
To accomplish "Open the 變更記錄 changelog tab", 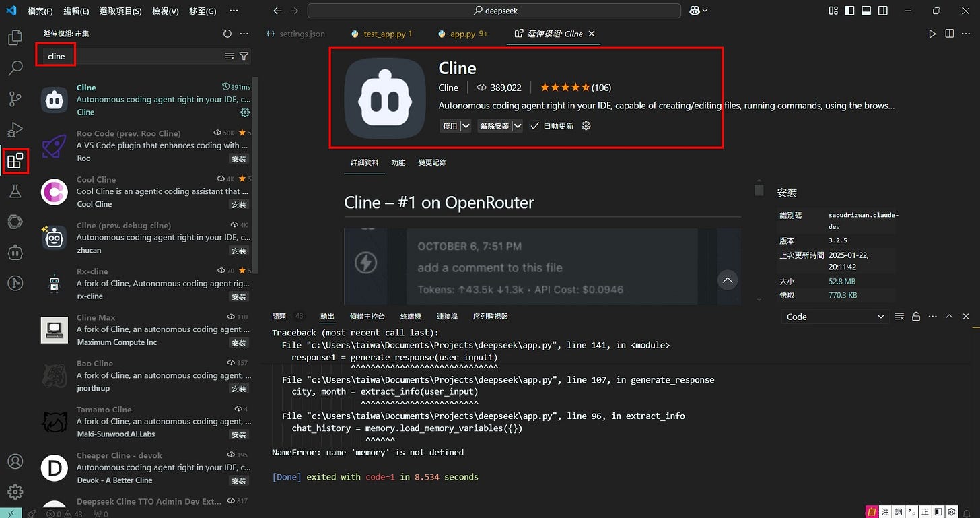I will click(x=432, y=162).
